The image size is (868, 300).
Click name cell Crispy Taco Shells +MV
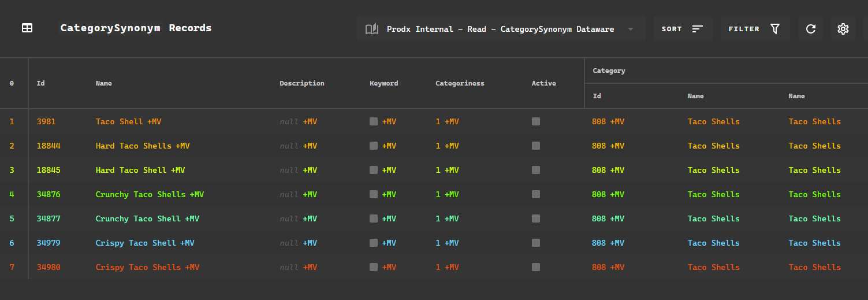tap(148, 267)
